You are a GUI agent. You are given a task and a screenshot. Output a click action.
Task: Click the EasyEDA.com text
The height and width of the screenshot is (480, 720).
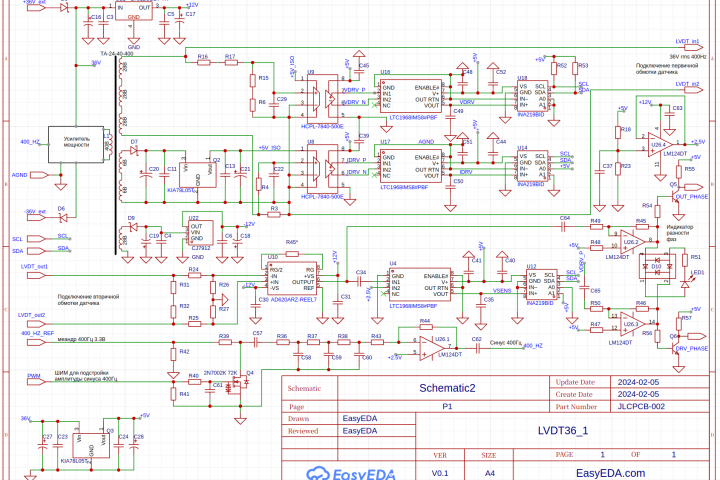click(x=610, y=473)
